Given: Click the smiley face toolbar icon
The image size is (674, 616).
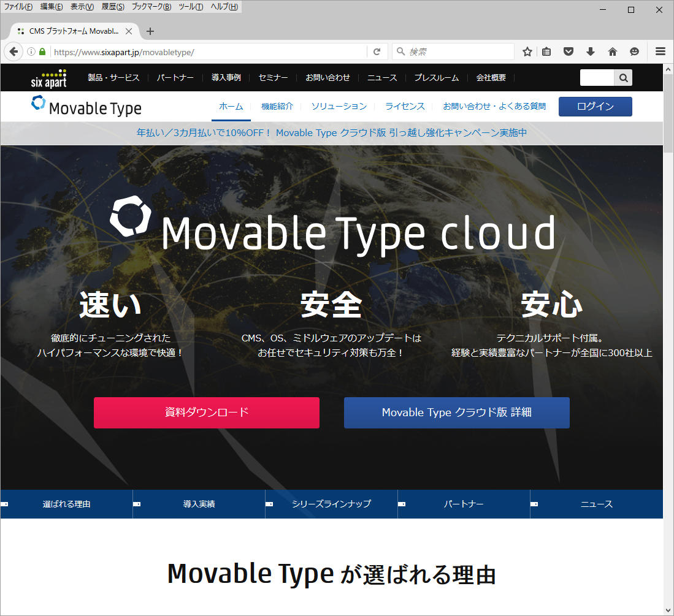Looking at the screenshot, I should pos(635,52).
